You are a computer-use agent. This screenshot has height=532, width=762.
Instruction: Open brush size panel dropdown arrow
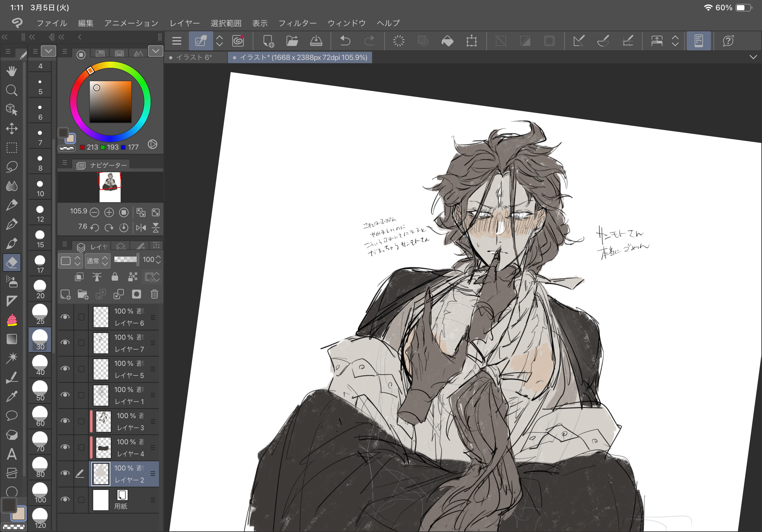tap(49, 51)
